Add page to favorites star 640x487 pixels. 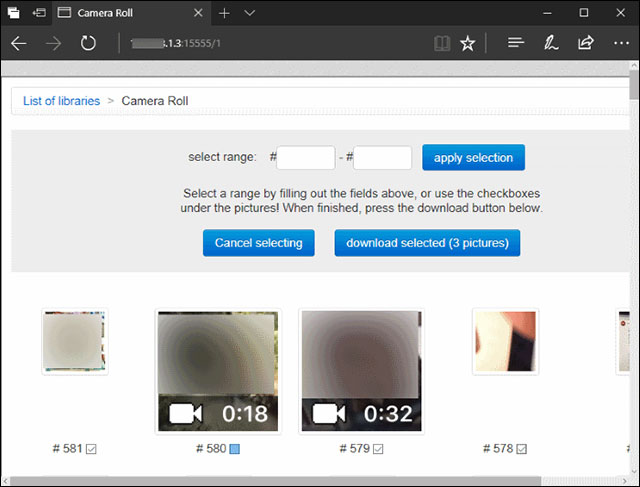(467, 44)
